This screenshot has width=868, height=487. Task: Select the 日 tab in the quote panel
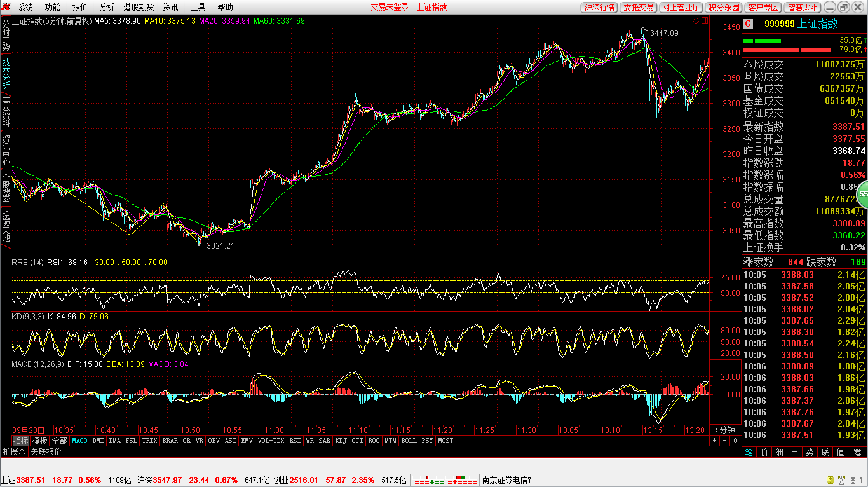[x=794, y=452]
